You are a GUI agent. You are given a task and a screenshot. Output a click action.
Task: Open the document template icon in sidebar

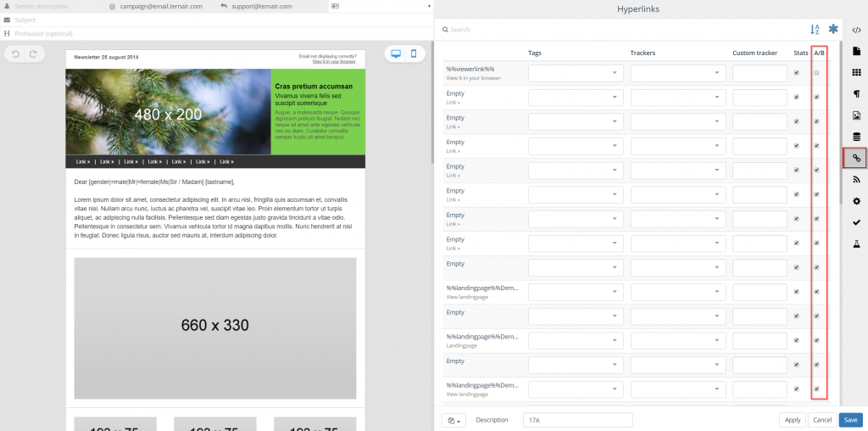(x=856, y=51)
